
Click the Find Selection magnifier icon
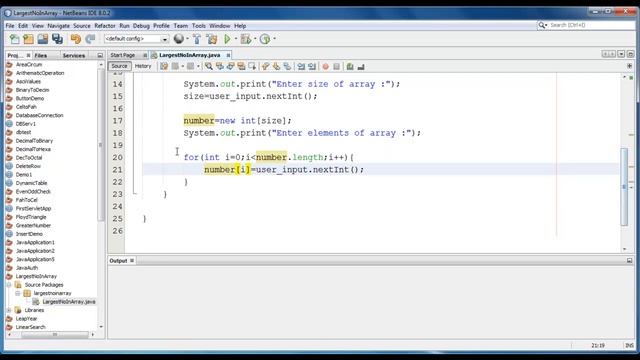[209, 66]
